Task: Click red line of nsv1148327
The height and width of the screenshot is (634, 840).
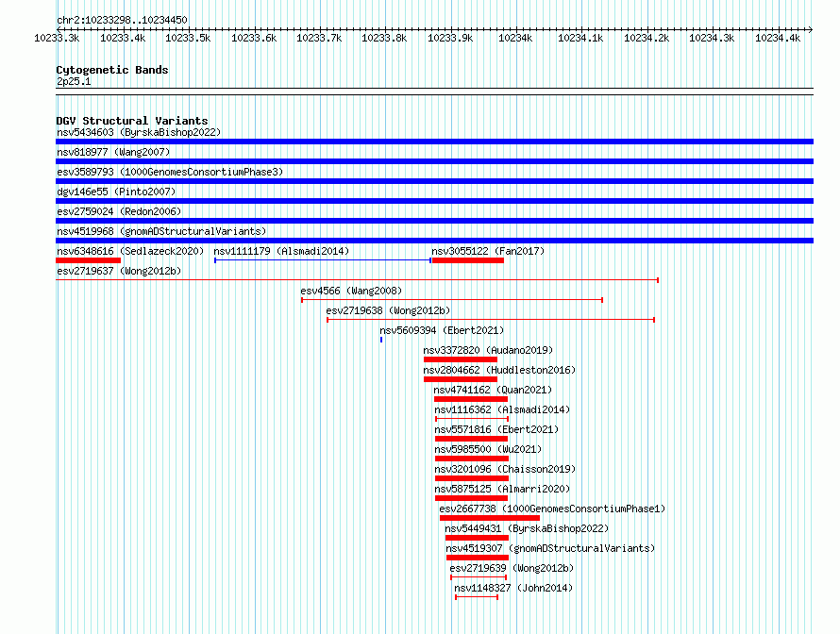Action: coord(477,597)
